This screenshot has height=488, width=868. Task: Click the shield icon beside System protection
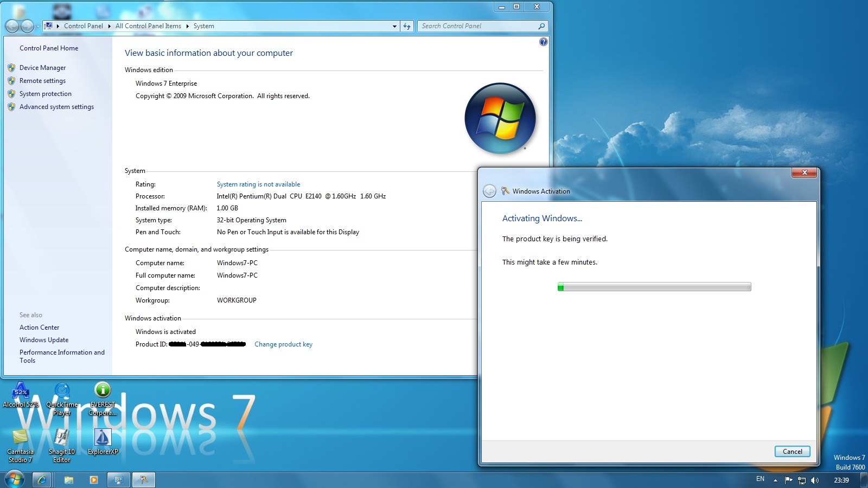(11, 94)
